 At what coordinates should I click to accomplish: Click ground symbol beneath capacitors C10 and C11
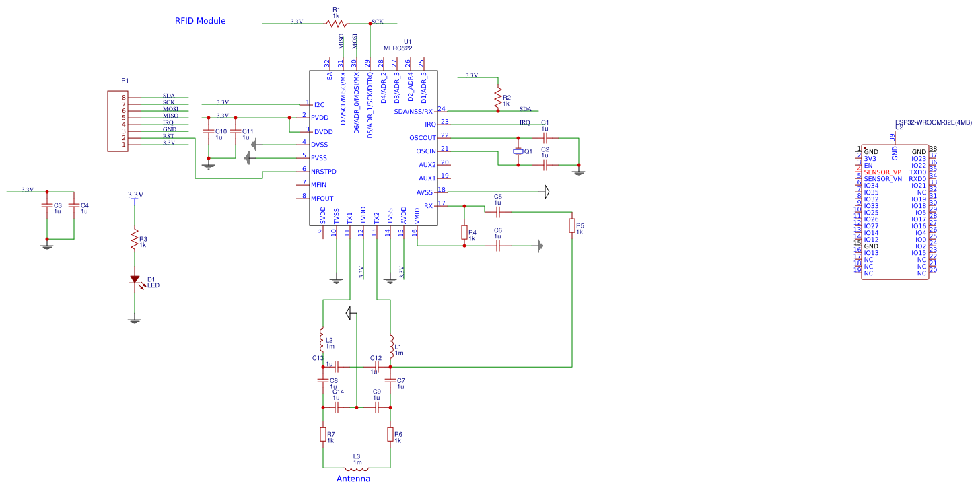(209, 166)
